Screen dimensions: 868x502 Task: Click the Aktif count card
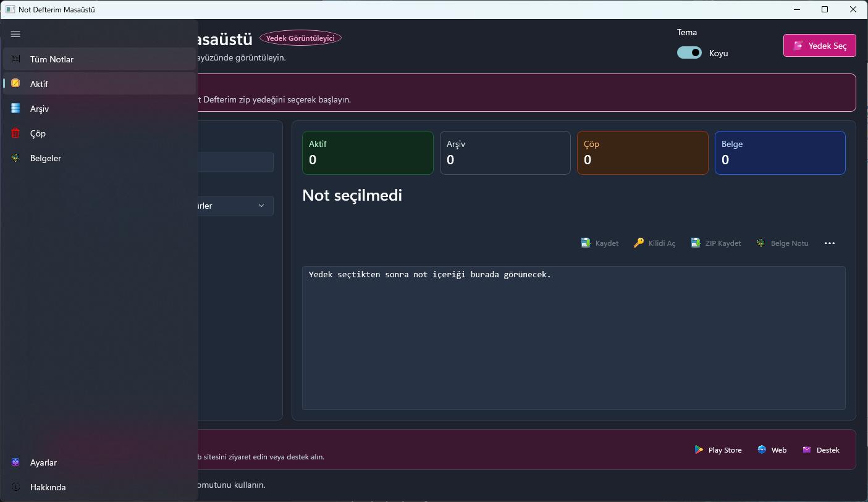tap(368, 153)
